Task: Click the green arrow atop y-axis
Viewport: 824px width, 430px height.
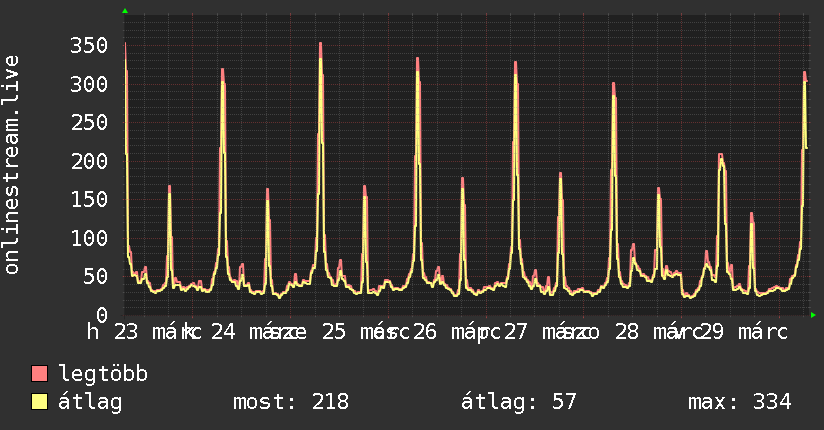Action: [125, 11]
